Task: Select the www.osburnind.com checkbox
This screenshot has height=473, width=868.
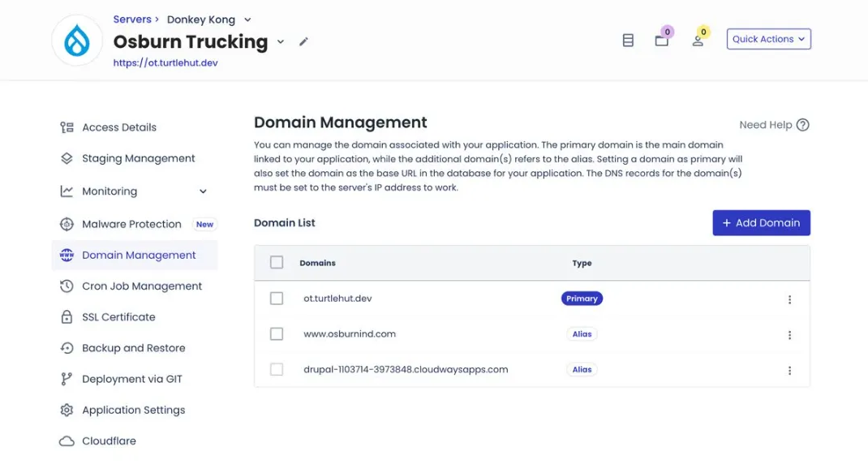Action: [x=277, y=334]
